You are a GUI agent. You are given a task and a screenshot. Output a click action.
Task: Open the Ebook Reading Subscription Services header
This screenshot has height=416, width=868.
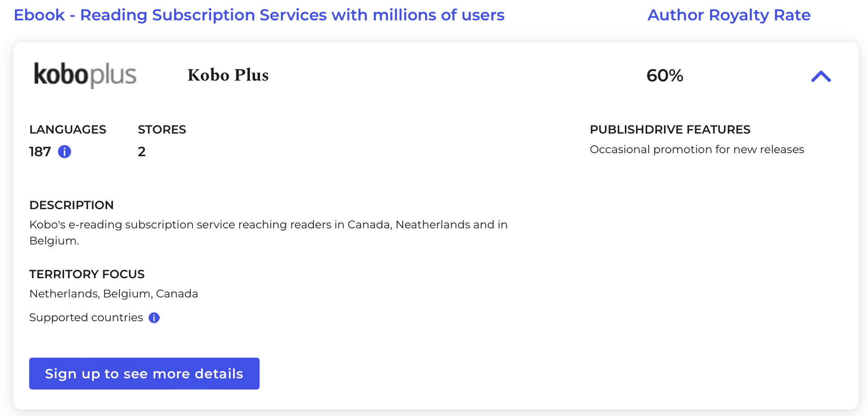pyautogui.click(x=259, y=14)
